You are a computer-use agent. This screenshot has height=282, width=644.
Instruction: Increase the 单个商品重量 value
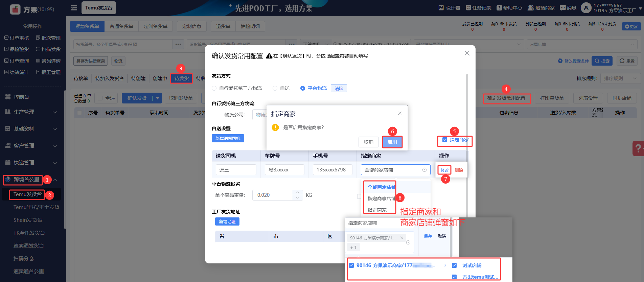coord(297,192)
